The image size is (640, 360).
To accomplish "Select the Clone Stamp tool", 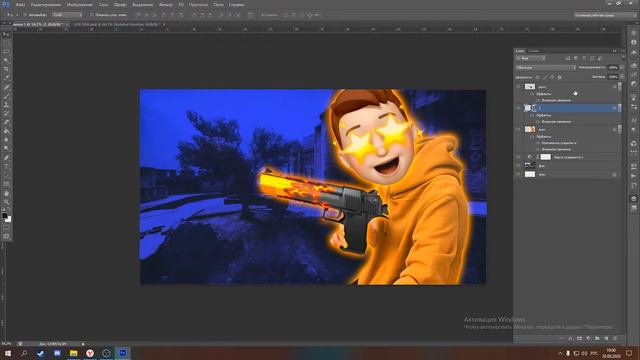I will [x=6, y=104].
